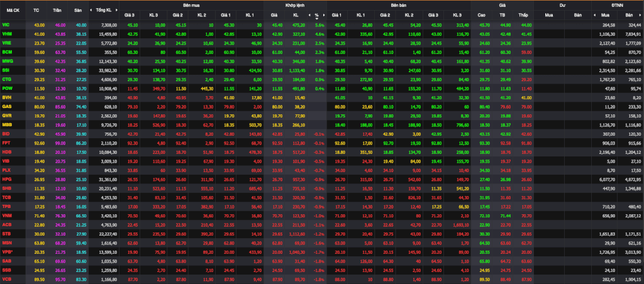644x284 pixels.
Task: Click the right arrow beside Tổng KL header
Action: click(117, 10)
